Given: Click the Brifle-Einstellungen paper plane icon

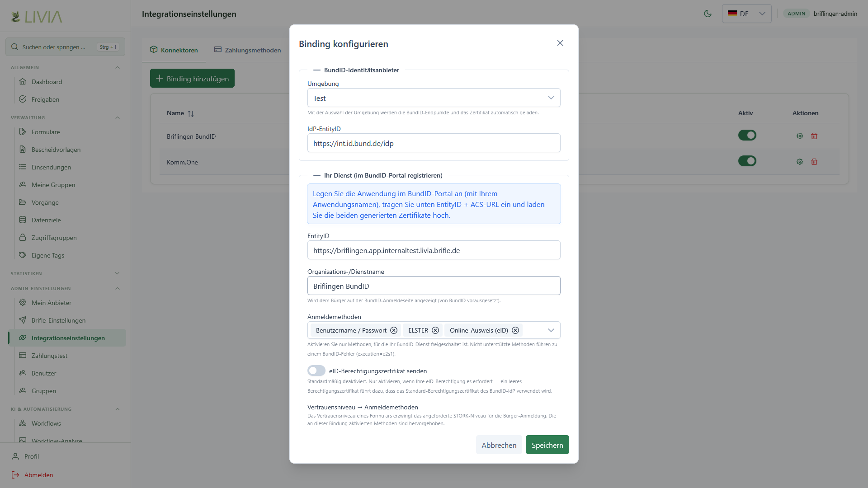Looking at the screenshot, I should [x=23, y=320].
